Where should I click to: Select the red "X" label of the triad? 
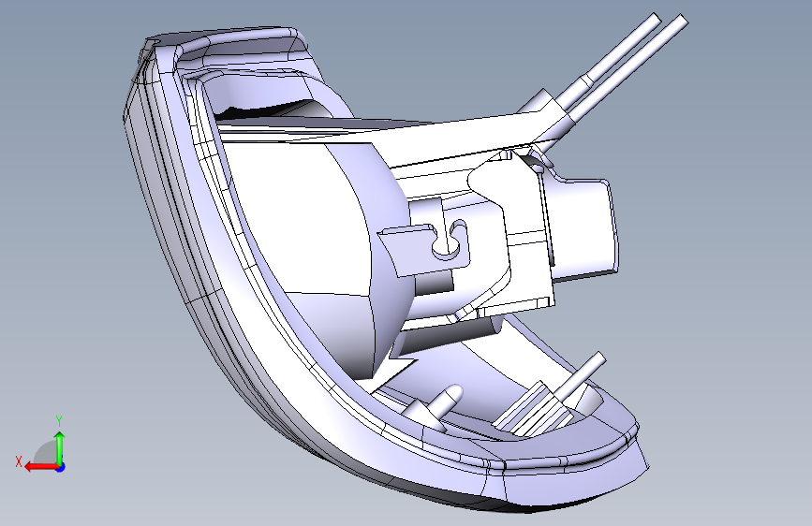[x=19, y=461]
